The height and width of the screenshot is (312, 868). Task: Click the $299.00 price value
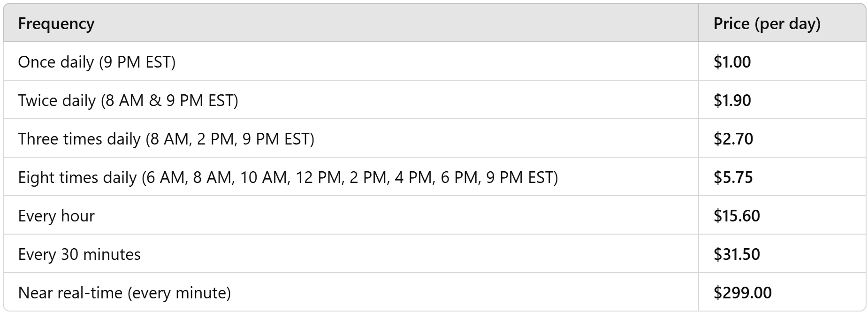pyautogui.click(x=742, y=293)
